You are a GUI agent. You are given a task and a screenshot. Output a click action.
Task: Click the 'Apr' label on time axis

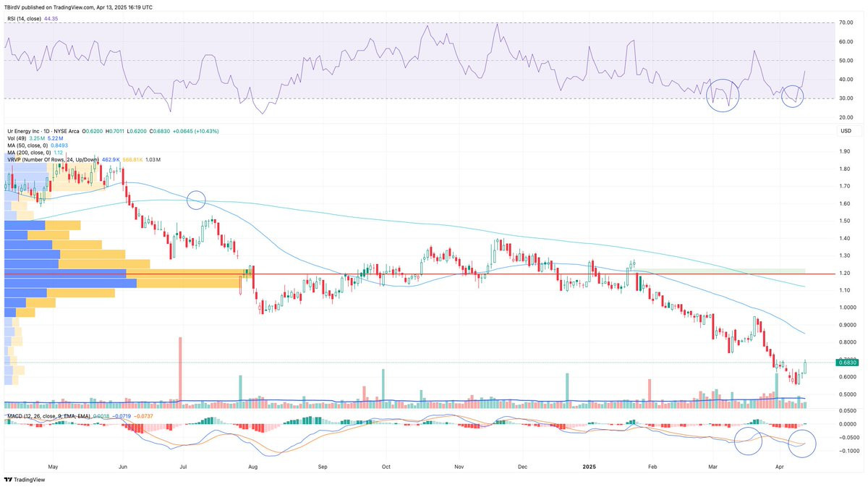[x=780, y=467]
